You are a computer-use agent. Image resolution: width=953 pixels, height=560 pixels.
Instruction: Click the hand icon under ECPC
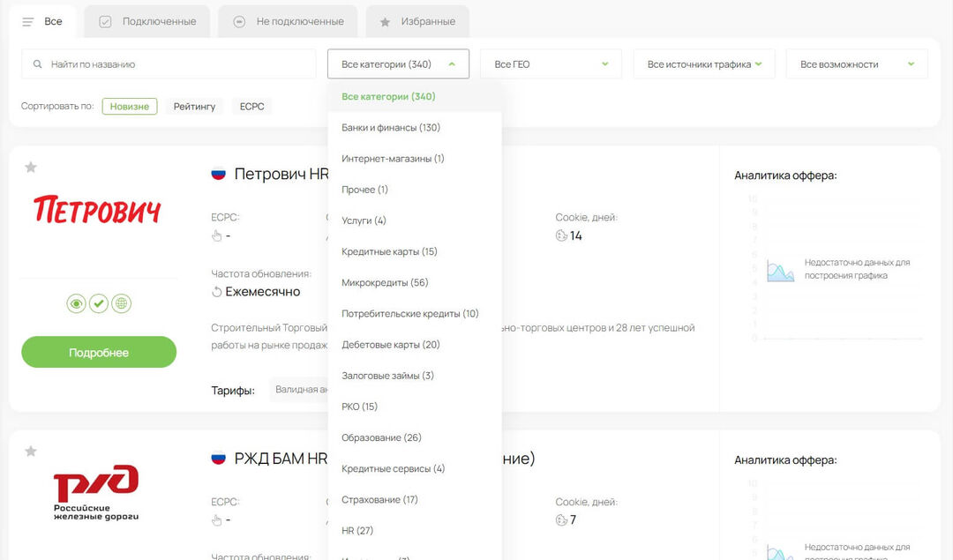(x=216, y=235)
